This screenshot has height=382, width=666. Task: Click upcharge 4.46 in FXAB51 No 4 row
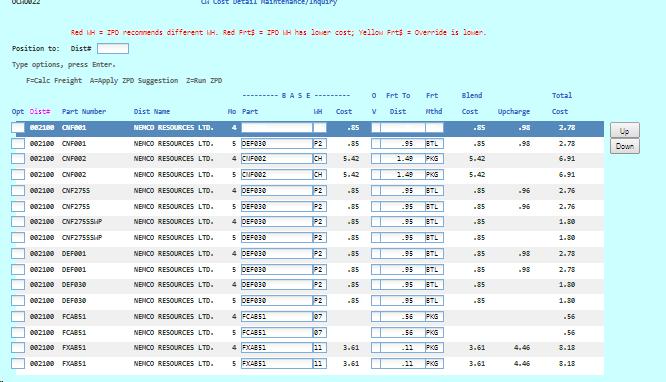(522, 348)
